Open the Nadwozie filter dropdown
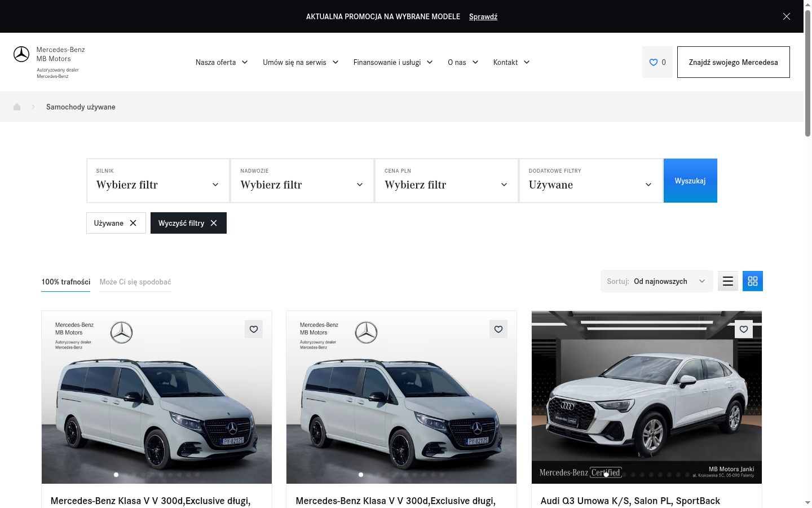 (302, 181)
